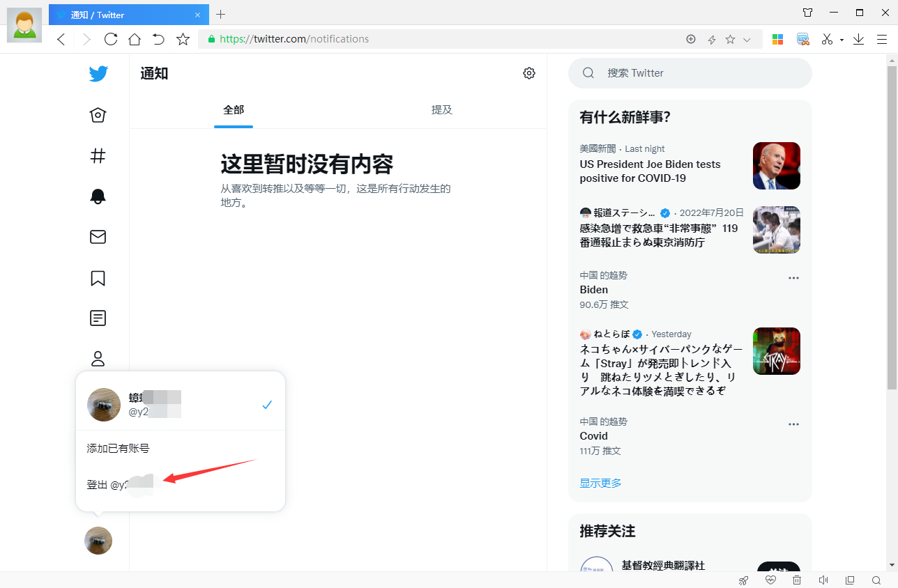The height and width of the screenshot is (588, 898).
Task: Click the browser forward arrow
Action: [x=86, y=40]
